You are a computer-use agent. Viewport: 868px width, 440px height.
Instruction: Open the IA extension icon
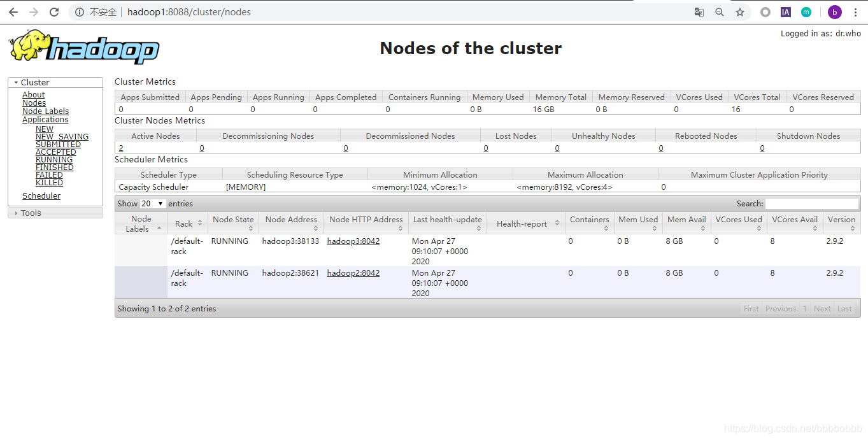[786, 12]
